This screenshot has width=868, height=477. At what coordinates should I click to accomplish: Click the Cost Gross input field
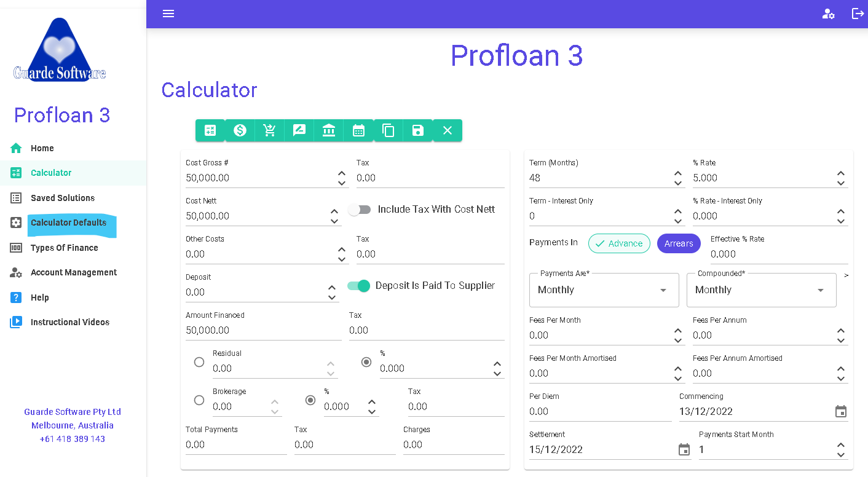(x=260, y=178)
